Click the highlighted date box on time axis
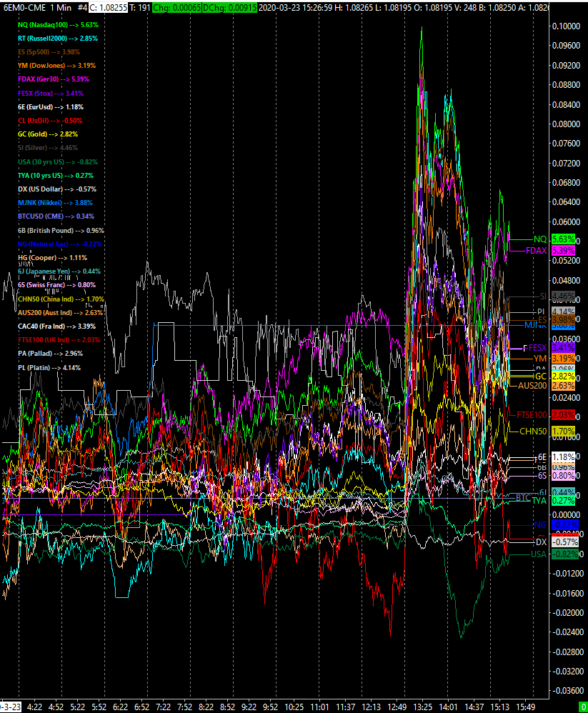 (10, 707)
